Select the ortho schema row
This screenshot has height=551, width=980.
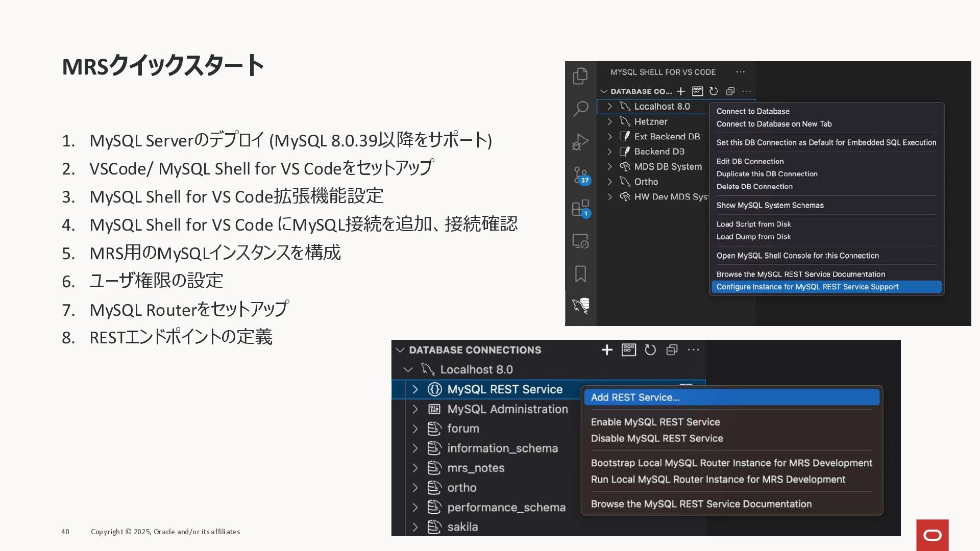pos(486,488)
